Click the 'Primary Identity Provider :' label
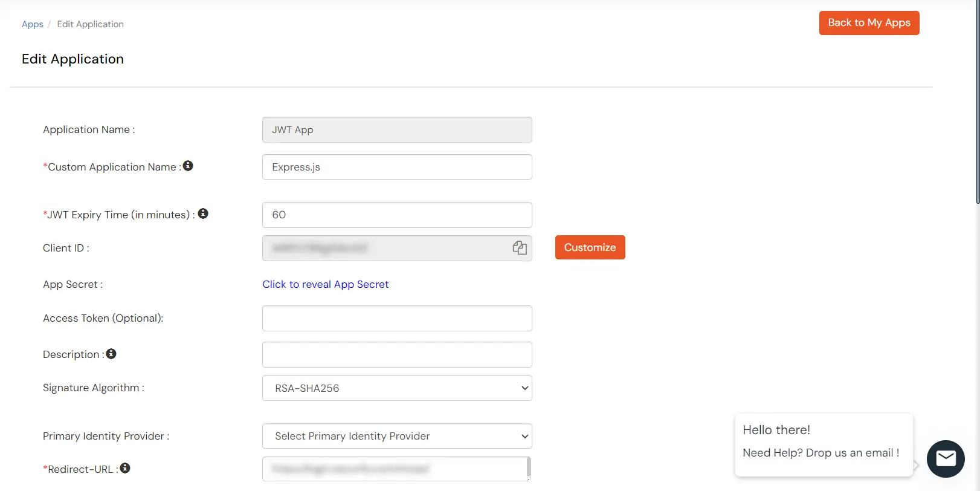Image resolution: width=980 pixels, height=491 pixels. click(x=106, y=436)
